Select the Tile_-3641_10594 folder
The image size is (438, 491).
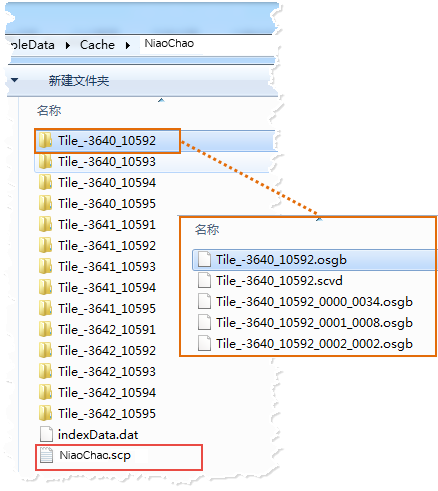point(97,287)
